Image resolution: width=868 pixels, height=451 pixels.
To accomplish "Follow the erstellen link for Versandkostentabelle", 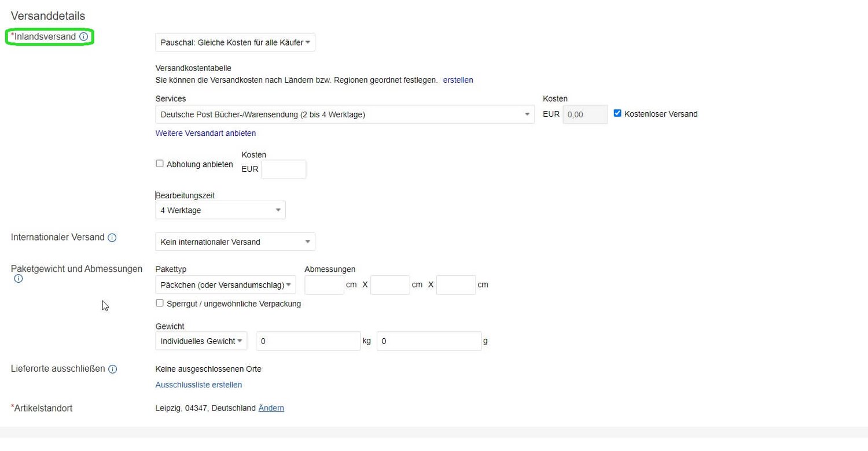I will (458, 80).
